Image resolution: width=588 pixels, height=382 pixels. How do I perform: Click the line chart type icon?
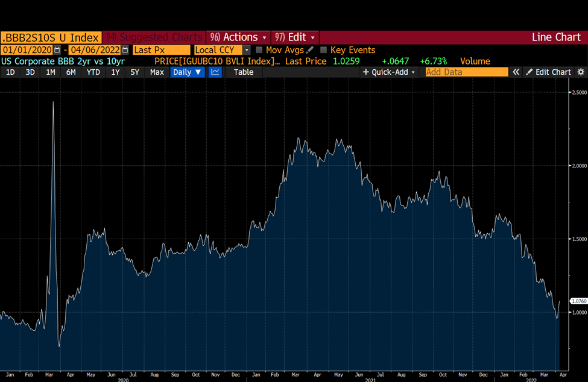(x=215, y=72)
